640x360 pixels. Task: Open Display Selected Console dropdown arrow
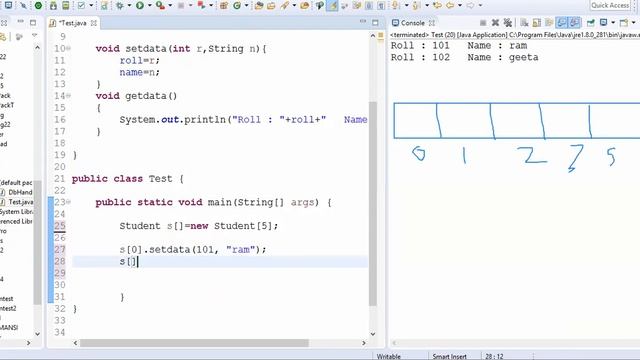pos(613,23)
